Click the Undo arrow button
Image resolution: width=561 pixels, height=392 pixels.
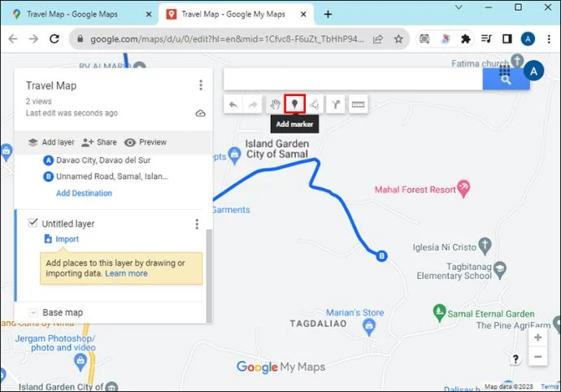coord(233,105)
